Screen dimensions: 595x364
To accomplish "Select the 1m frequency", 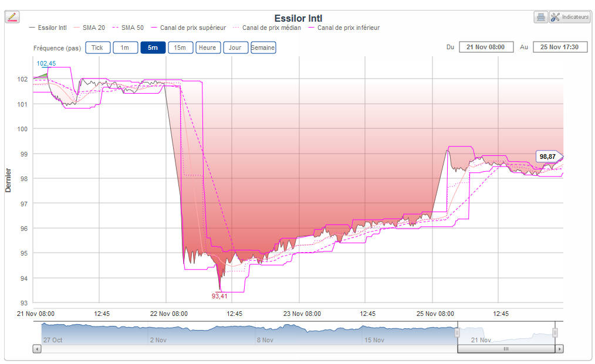I will coord(125,48).
